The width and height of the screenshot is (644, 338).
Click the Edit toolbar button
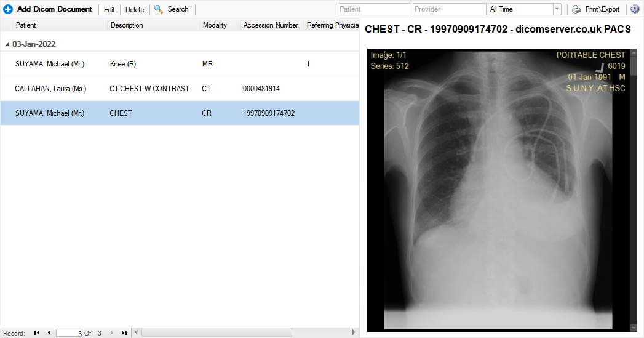point(109,10)
